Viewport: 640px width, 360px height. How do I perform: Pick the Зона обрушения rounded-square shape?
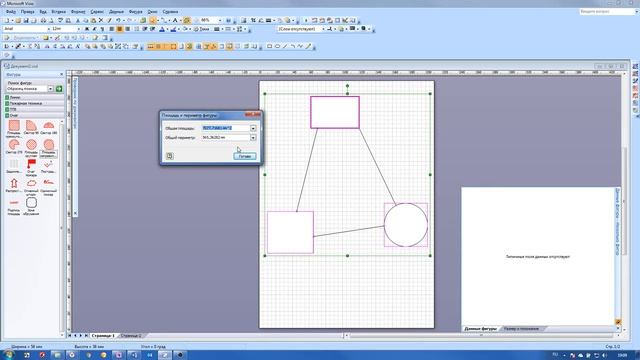click(x=31, y=206)
